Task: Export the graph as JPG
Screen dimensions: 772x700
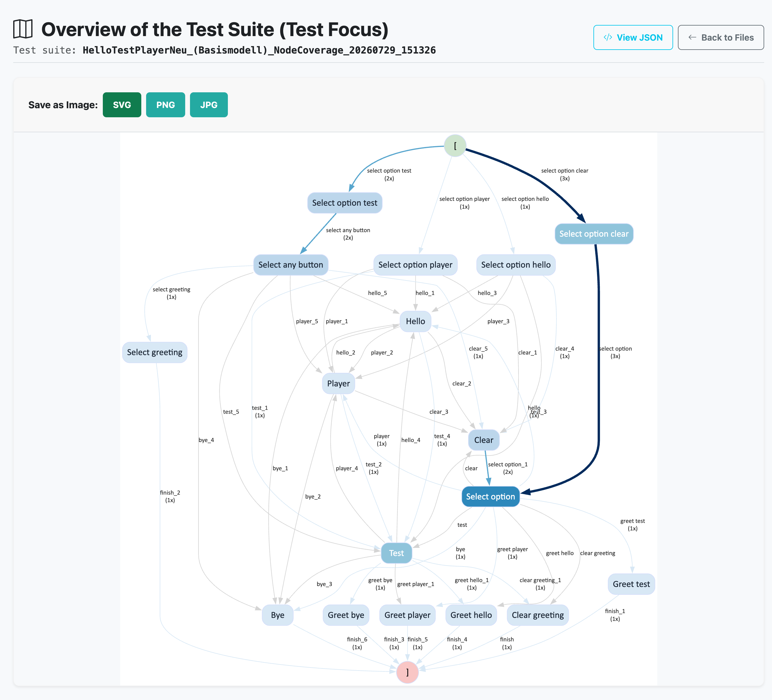Action: pos(209,105)
